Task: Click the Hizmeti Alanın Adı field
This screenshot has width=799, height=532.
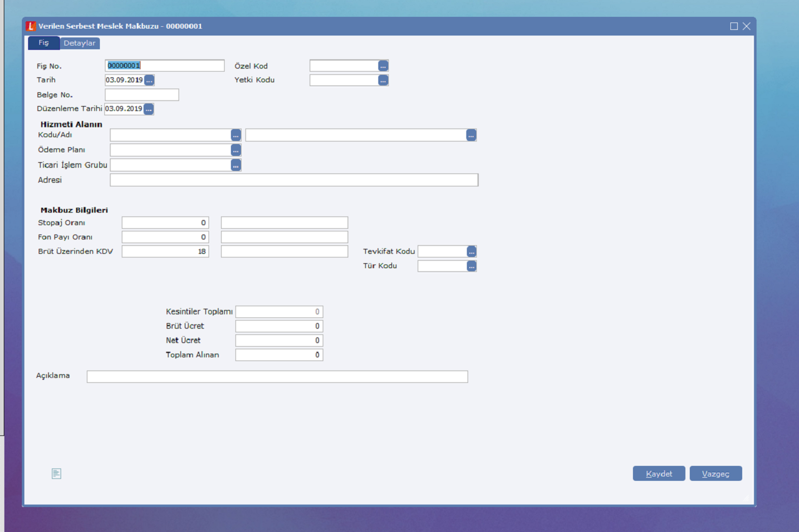Action: (356, 135)
